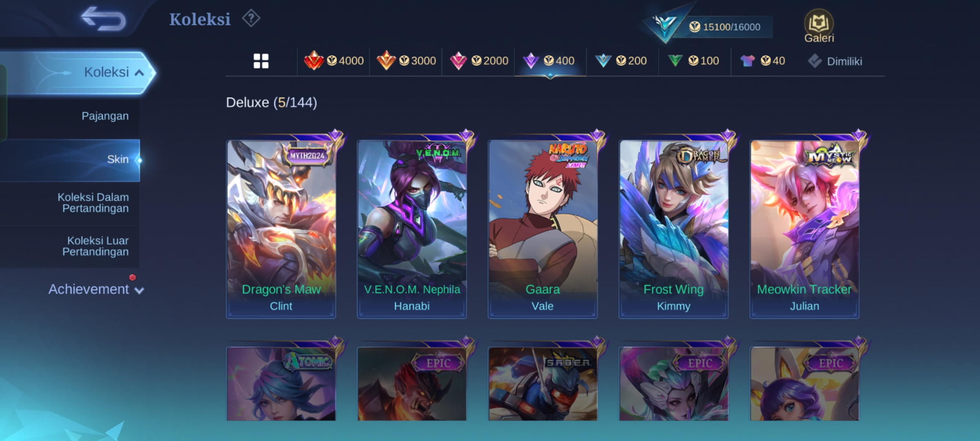The width and height of the screenshot is (980, 441).
Task: Go back using the return arrow
Action: (x=103, y=18)
